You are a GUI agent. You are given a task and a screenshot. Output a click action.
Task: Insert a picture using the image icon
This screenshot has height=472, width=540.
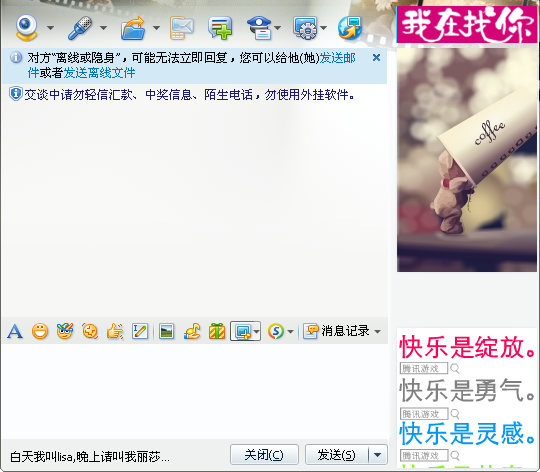[x=166, y=331]
